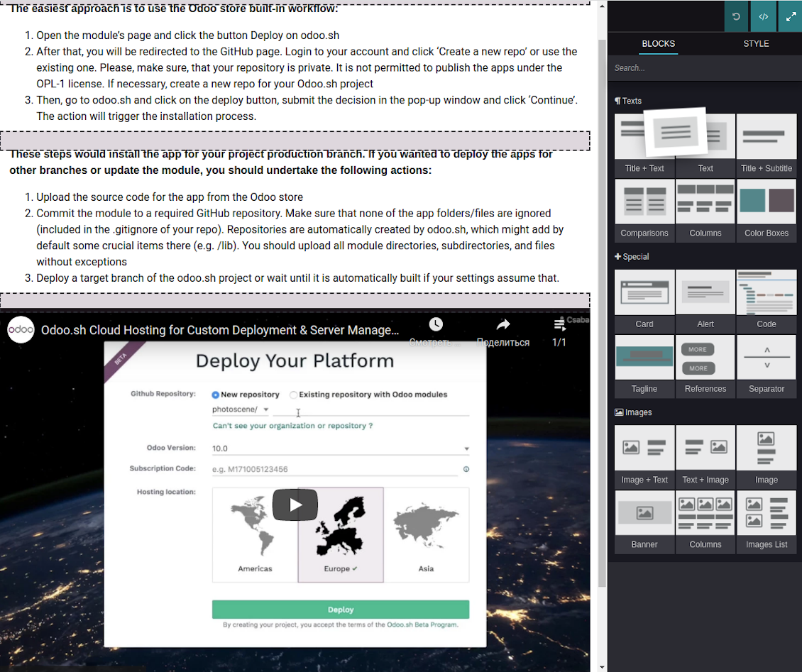Select the Text block thumbnail

click(705, 145)
